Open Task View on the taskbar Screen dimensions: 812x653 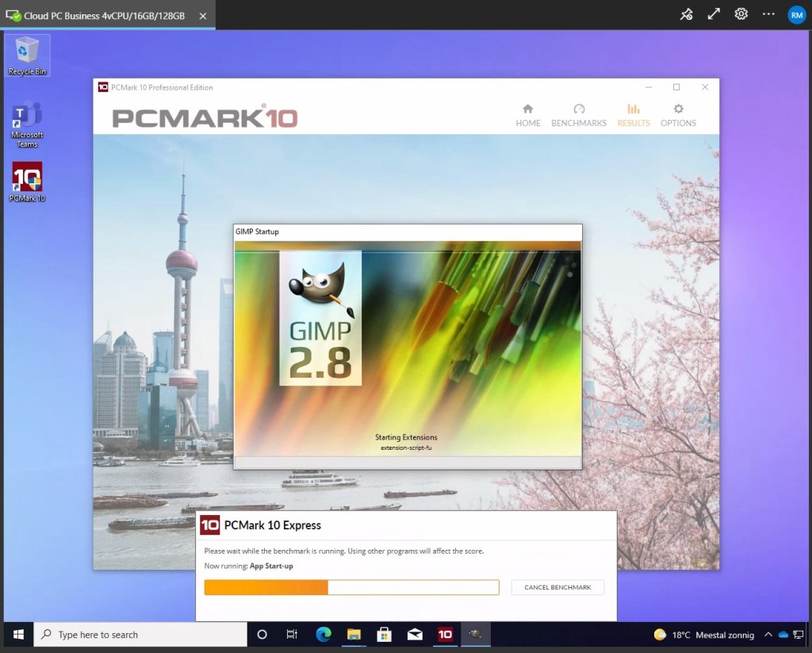pyautogui.click(x=292, y=634)
